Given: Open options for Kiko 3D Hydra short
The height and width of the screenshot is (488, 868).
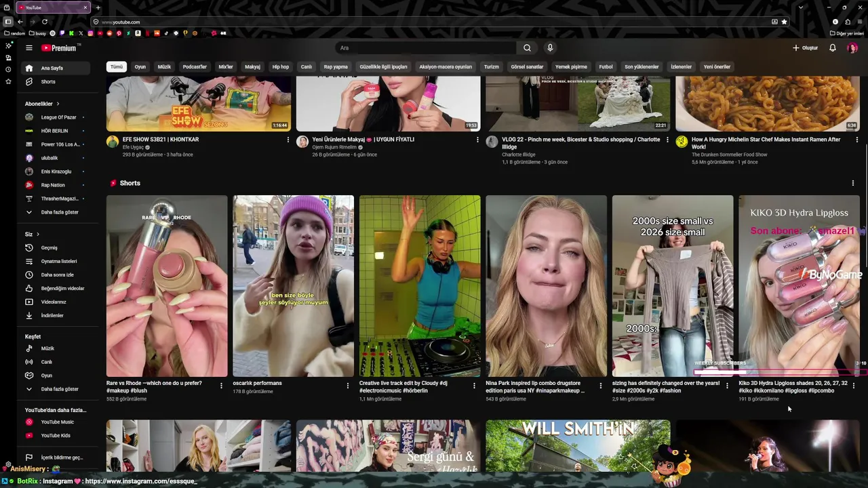Looking at the screenshot, I should [854, 386].
